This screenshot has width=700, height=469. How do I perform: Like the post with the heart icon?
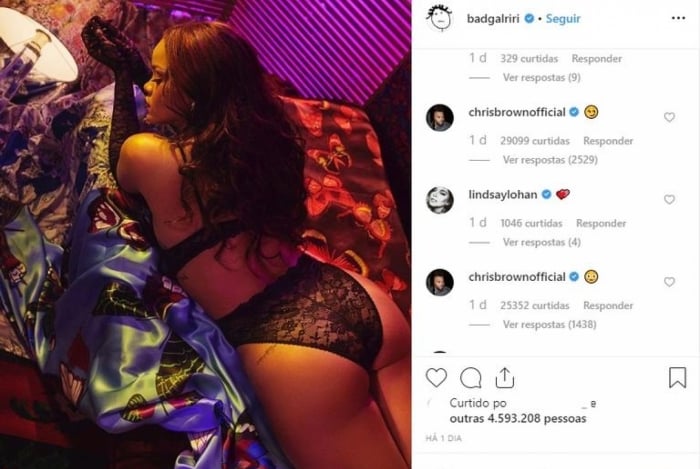436,378
